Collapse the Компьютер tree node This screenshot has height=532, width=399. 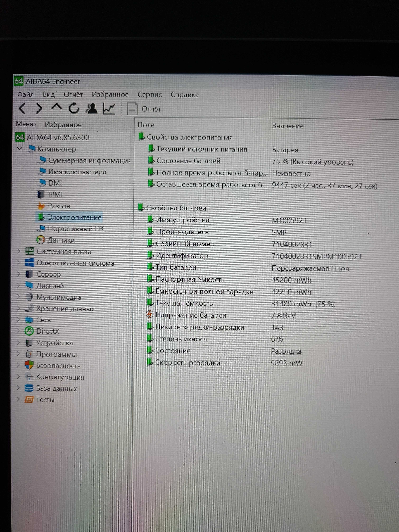(20, 149)
